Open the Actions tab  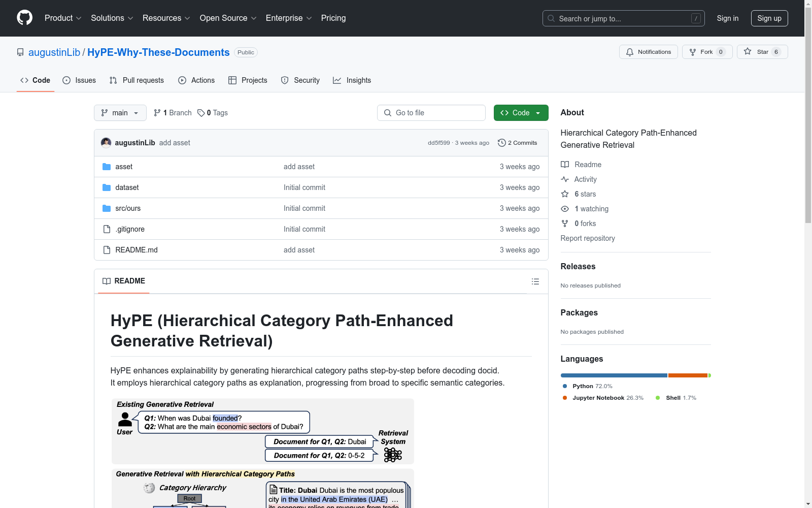coord(196,80)
